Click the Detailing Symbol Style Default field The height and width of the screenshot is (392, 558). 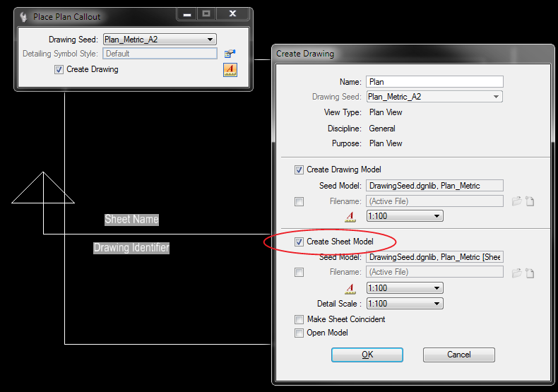[160, 54]
